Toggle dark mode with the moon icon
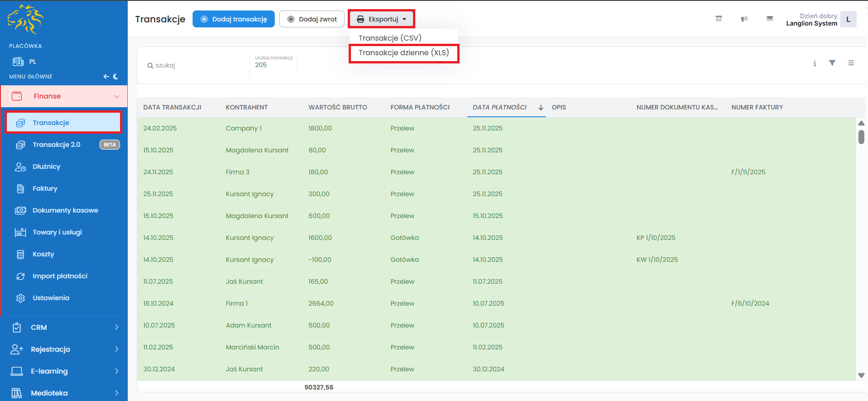The image size is (868, 401). 116,77
